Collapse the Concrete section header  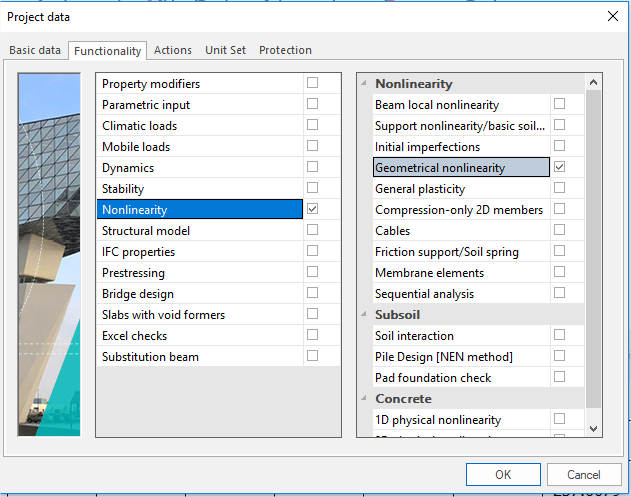[365, 399]
